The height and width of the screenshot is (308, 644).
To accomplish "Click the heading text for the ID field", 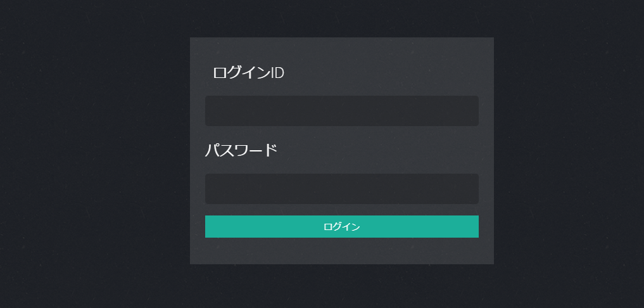I will click(x=248, y=73).
